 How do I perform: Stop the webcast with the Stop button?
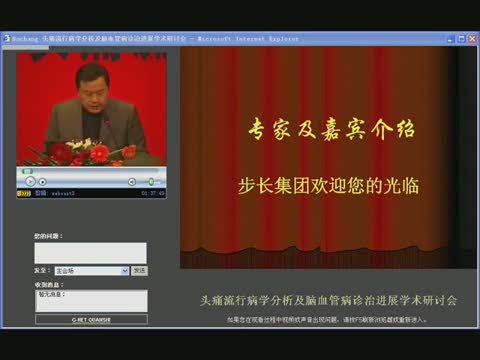pyautogui.click(x=42, y=182)
